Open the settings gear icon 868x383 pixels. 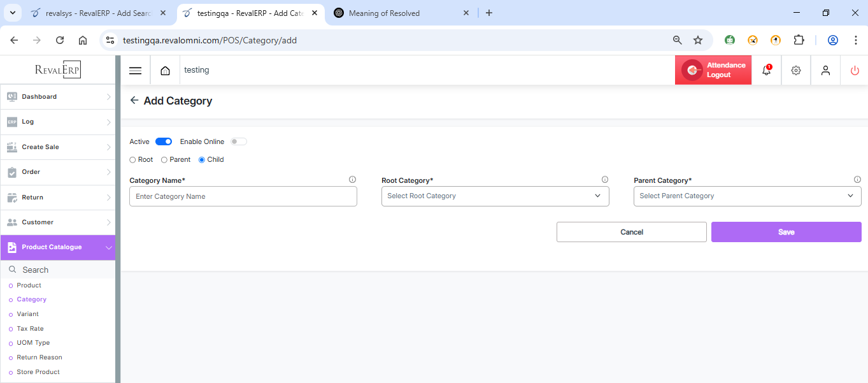pos(795,71)
